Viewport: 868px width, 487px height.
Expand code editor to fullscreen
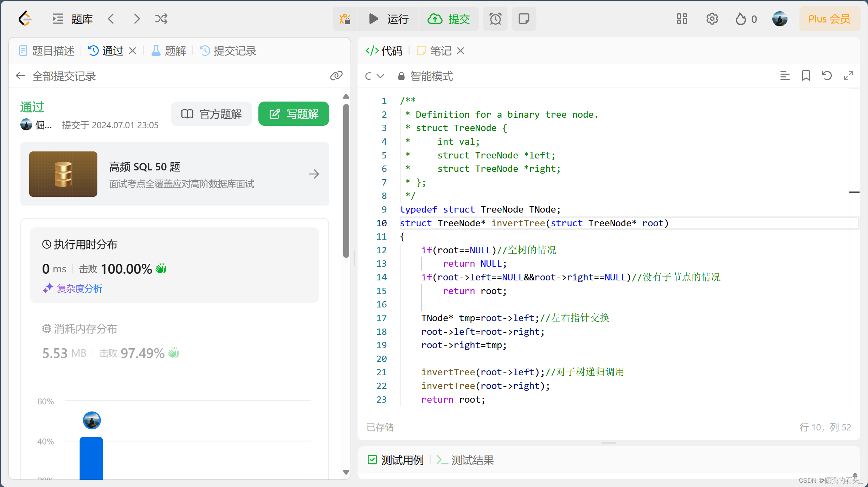(x=848, y=76)
